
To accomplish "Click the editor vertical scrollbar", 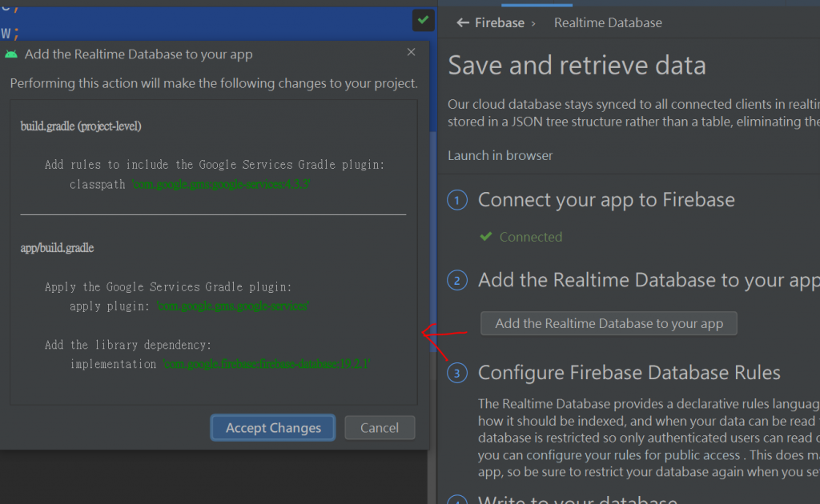I will click(x=433, y=240).
